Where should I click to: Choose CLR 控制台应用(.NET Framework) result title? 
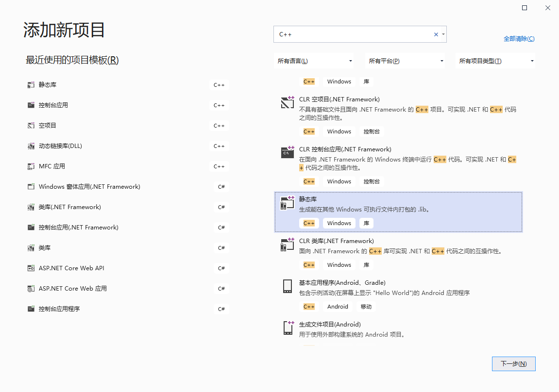click(x=345, y=149)
